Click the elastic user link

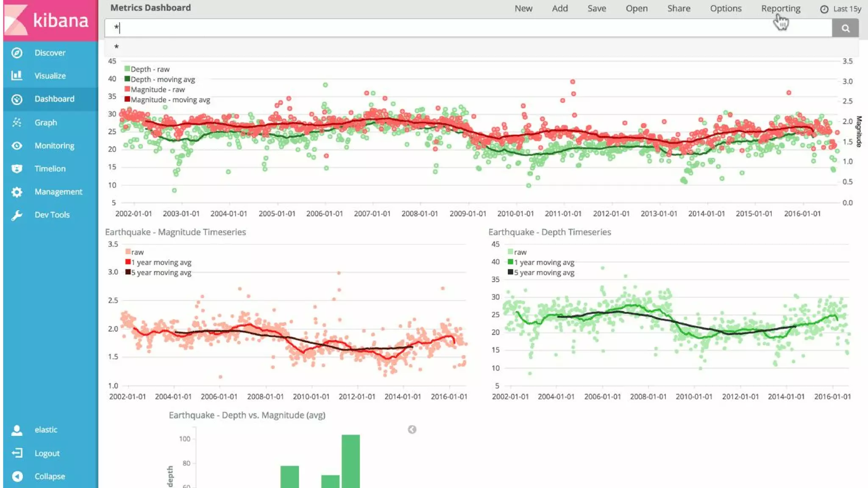click(45, 430)
